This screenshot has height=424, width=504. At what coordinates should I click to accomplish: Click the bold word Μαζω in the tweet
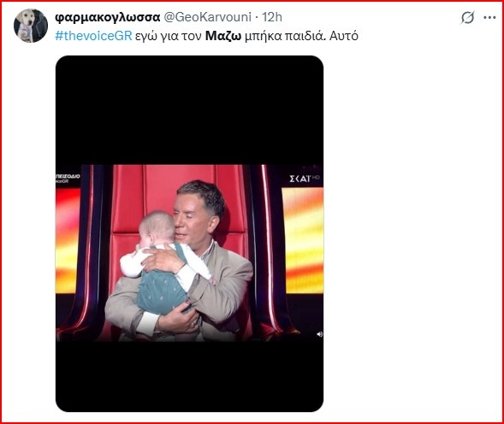pos(223,36)
